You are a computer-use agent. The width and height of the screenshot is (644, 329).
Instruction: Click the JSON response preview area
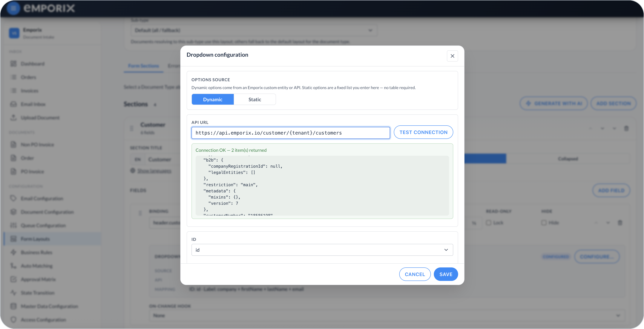point(322,185)
